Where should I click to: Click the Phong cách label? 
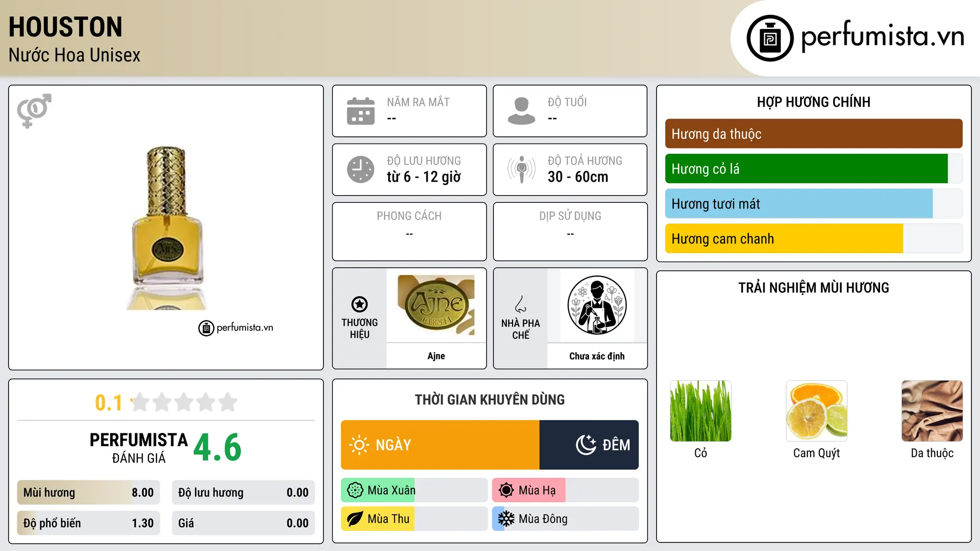409,216
